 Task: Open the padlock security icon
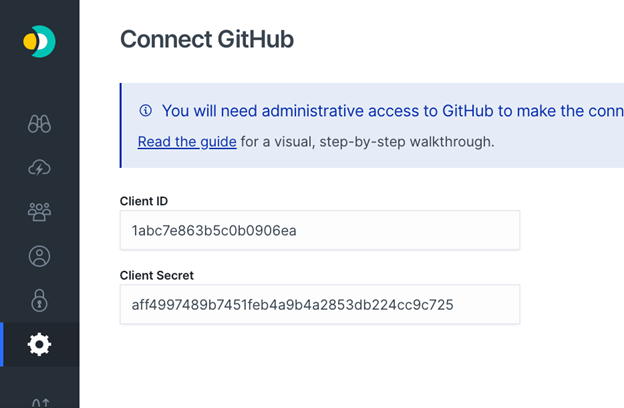coord(39,300)
